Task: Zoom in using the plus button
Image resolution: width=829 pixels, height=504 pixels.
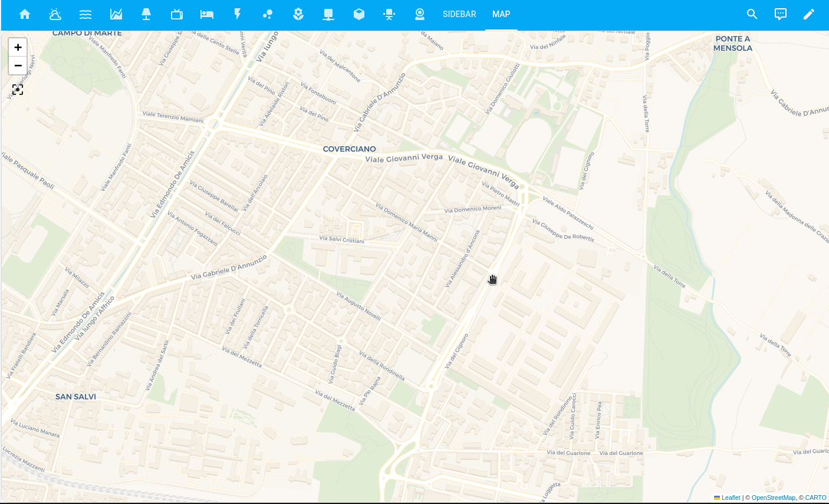Action: click(x=18, y=47)
